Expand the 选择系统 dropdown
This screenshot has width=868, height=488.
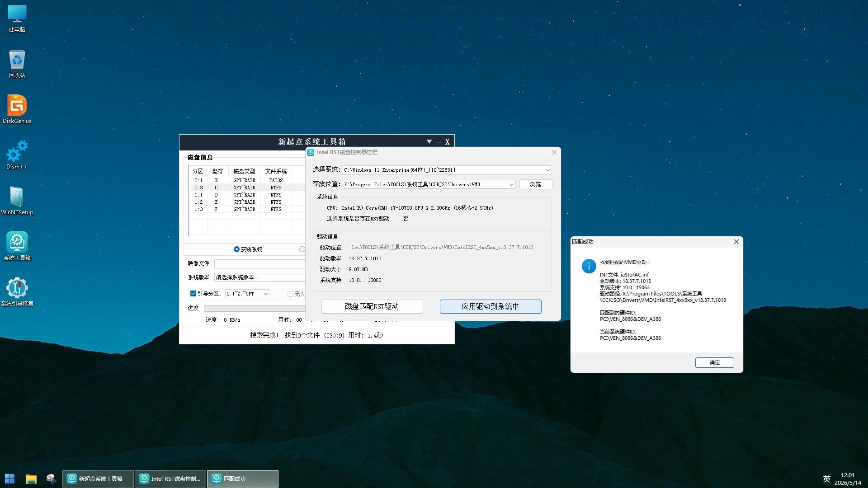click(547, 170)
